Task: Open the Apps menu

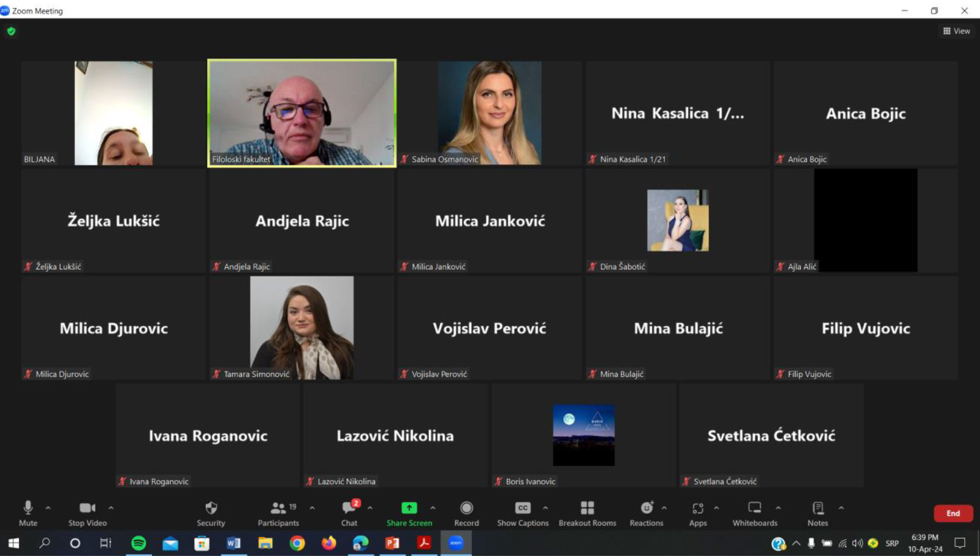Action: tap(697, 513)
